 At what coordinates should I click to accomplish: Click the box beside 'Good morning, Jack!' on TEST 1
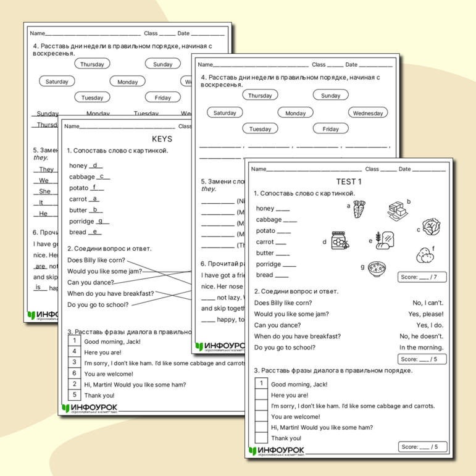[261, 384]
